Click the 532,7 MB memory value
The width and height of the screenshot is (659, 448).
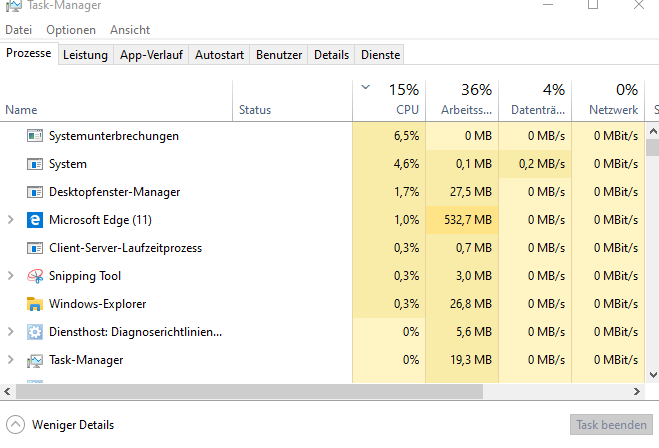pyautogui.click(x=468, y=220)
